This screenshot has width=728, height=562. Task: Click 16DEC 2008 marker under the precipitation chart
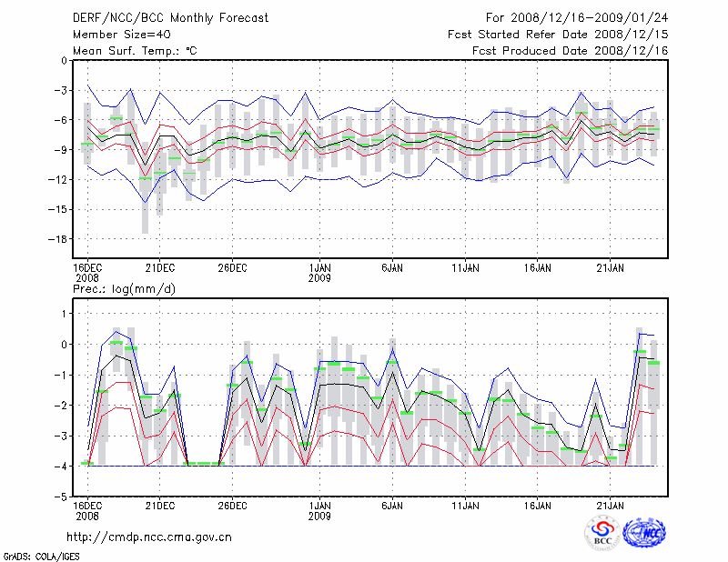[87, 509]
